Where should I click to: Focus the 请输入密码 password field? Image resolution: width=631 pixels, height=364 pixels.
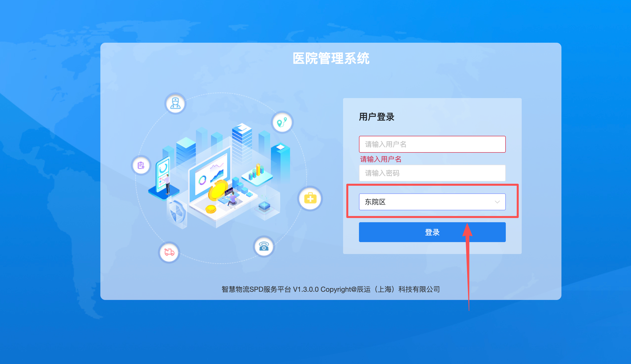432,173
